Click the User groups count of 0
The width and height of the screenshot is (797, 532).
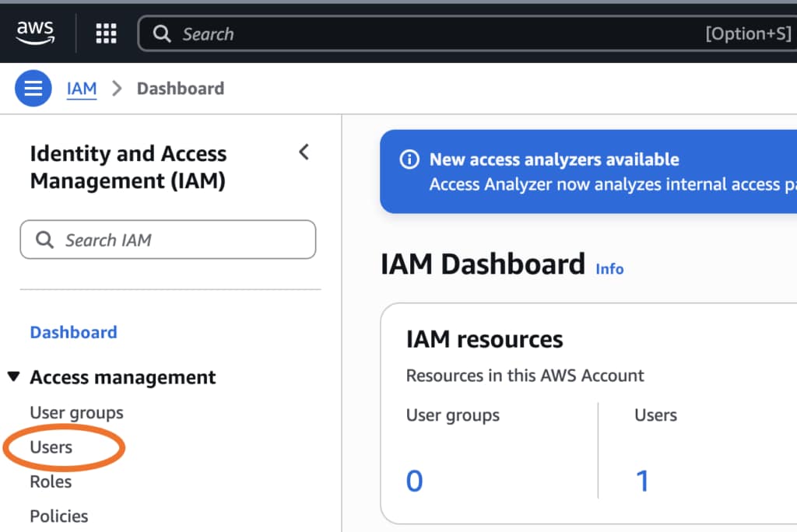tap(415, 481)
